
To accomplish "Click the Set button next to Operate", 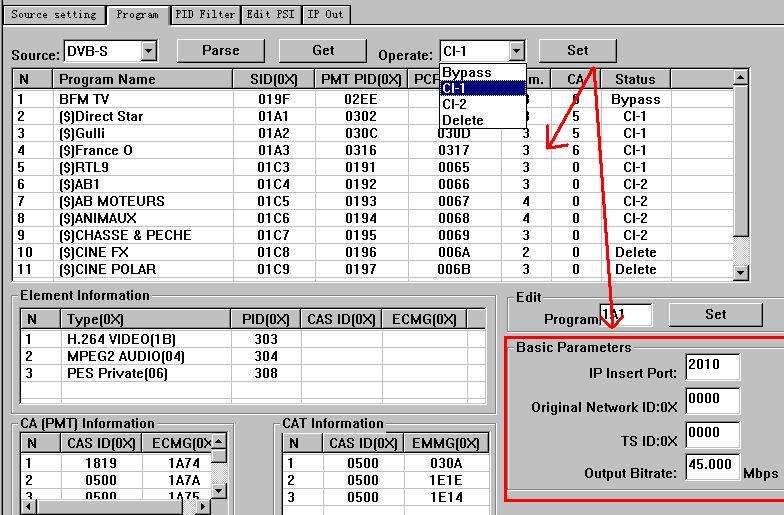I will (x=578, y=50).
